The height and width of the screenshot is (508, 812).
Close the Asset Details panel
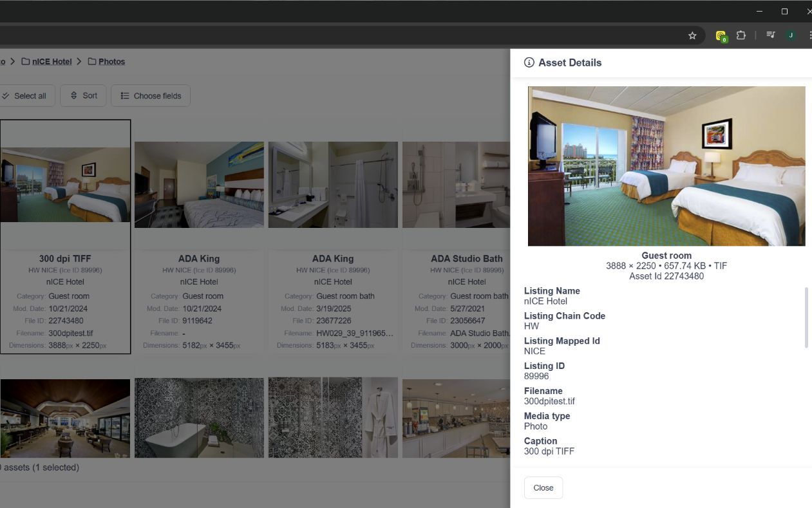click(x=543, y=488)
